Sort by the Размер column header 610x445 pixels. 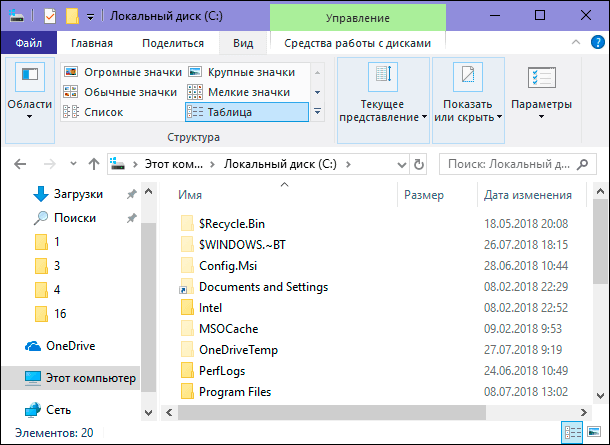438,194
